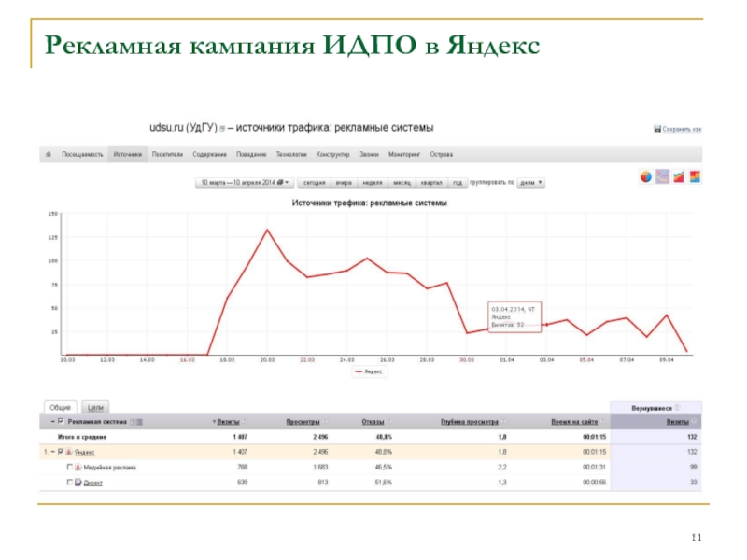This screenshot has height=560, width=747.
Task: Click the icon beside Медийная реклама
Action: click(78, 468)
